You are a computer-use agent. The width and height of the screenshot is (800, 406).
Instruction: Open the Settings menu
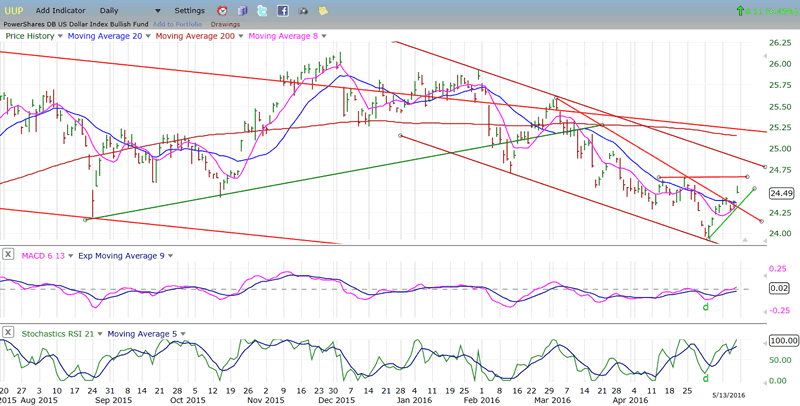point(189,10)
